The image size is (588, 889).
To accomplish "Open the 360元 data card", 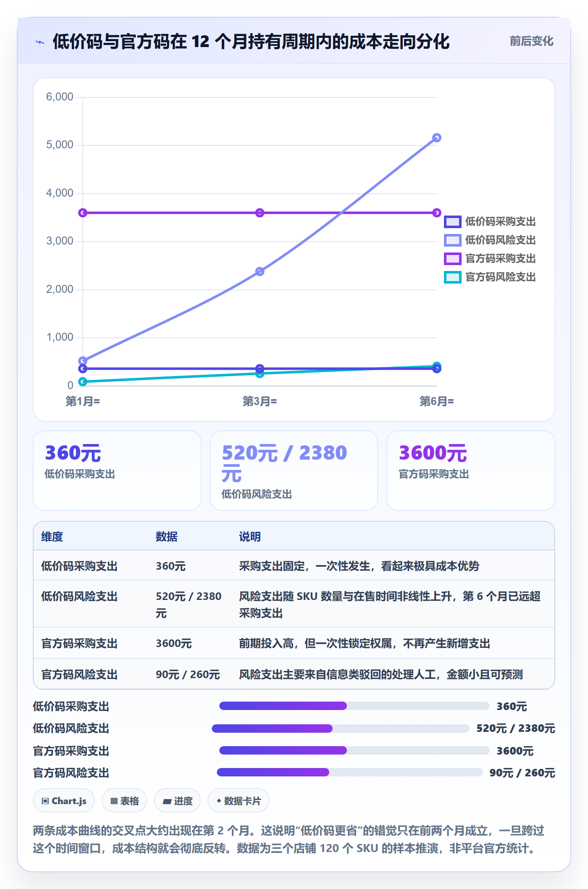I will pyautogui.click(x=117, y=471).
